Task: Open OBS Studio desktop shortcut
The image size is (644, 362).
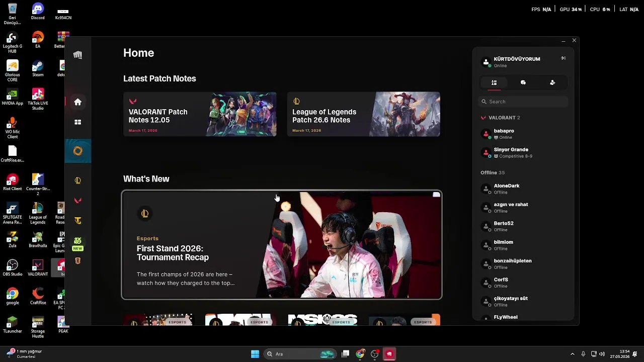Action: click(13, 267)
